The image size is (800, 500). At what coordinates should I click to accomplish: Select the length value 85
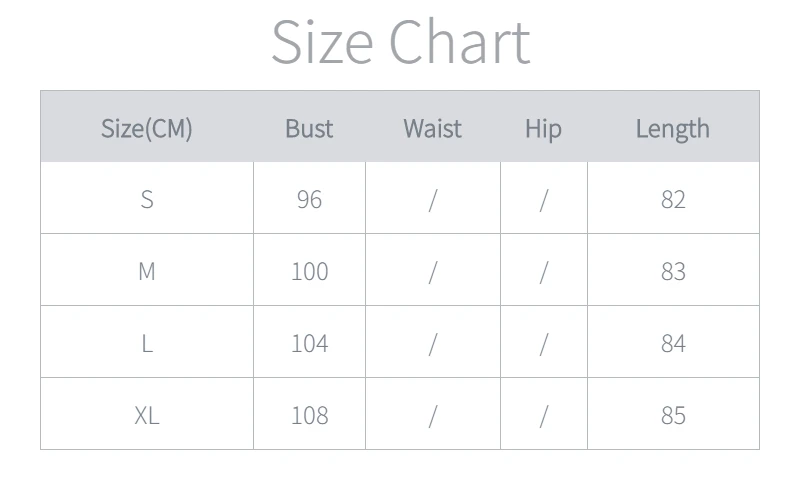[x=673, y=415]
